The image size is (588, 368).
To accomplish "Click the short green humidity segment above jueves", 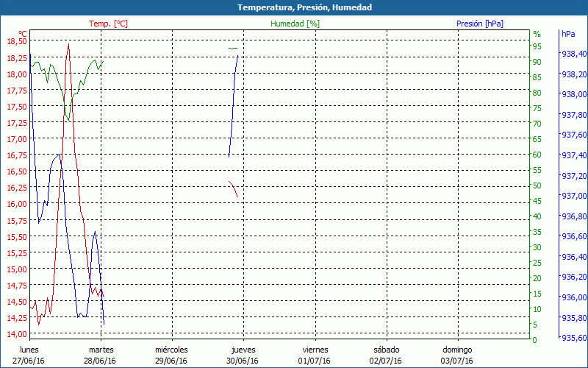I will [x=233, y=48].
